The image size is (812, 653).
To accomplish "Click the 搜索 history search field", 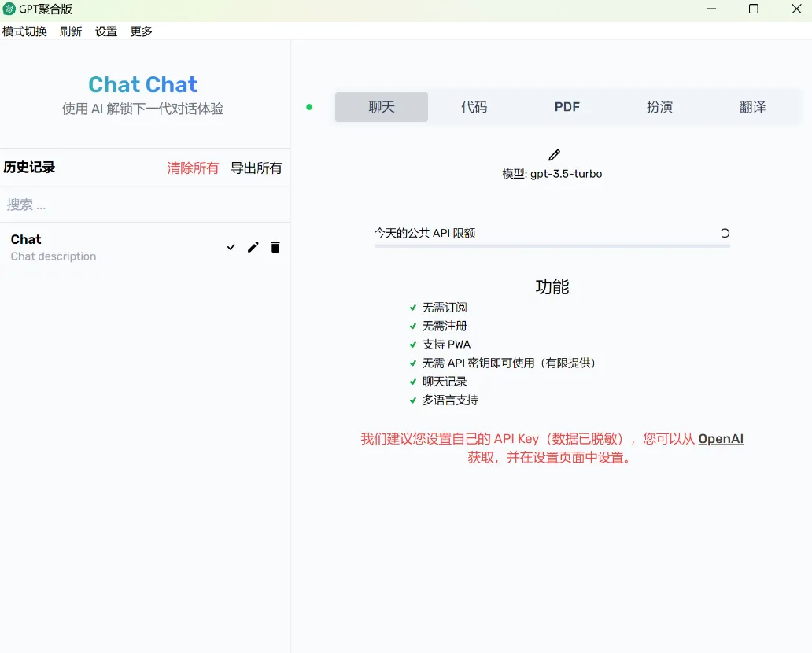I will [x=145, y=205].
